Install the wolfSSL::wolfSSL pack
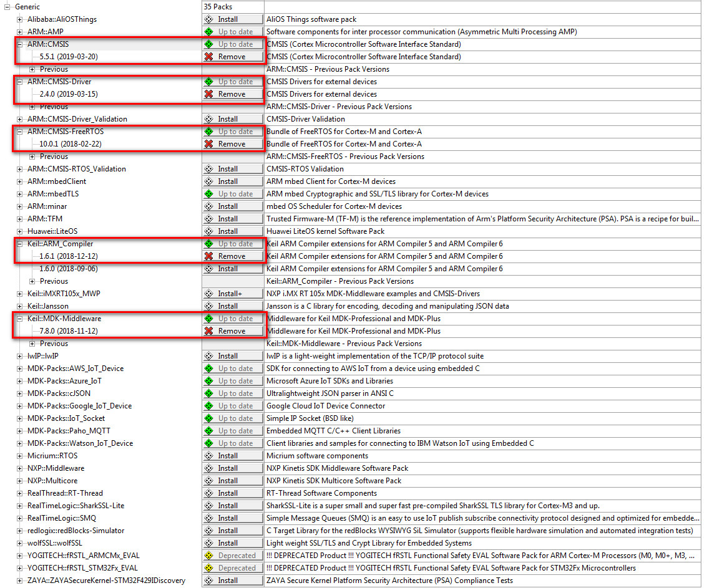The image size is (707, 588). 233,543
